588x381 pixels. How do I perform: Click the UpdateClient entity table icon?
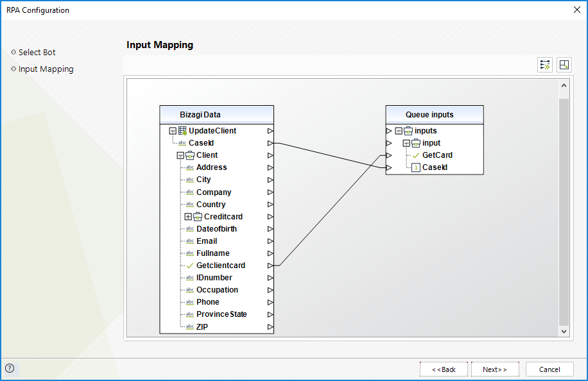pyautogui.click(x=182, y=131)
